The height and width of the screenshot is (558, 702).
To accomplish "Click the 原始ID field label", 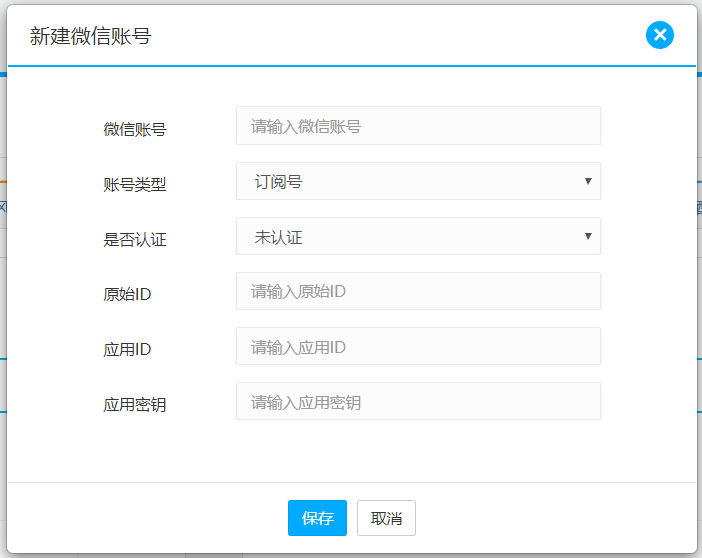I will (127, 294).
